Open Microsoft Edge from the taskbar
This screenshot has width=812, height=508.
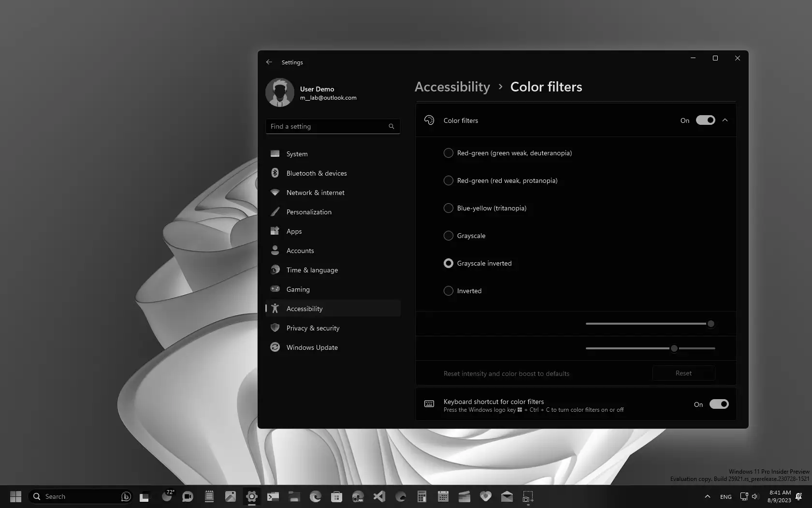click(x=315, y=496)
